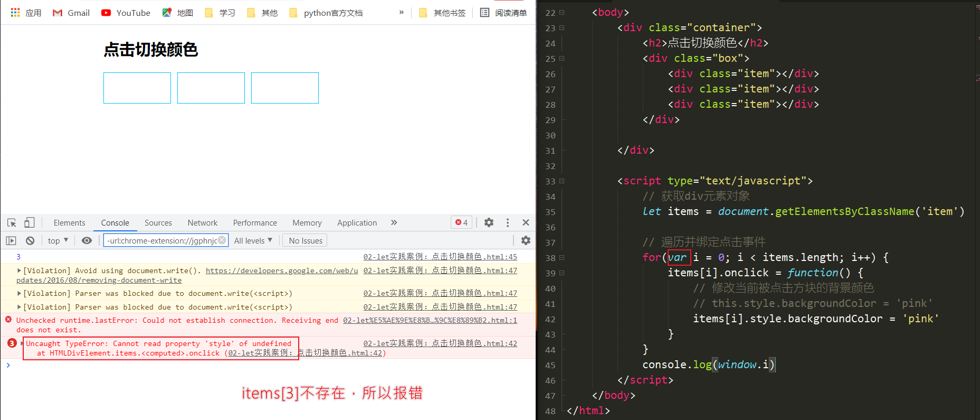
Task: Open the developers.google.com link
Action: click(282, 270)
